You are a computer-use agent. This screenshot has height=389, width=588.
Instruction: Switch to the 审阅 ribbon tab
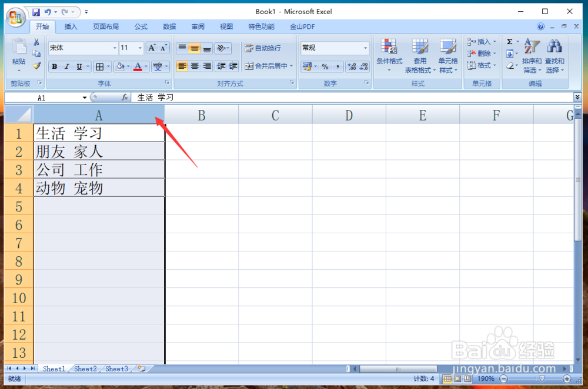198,26
